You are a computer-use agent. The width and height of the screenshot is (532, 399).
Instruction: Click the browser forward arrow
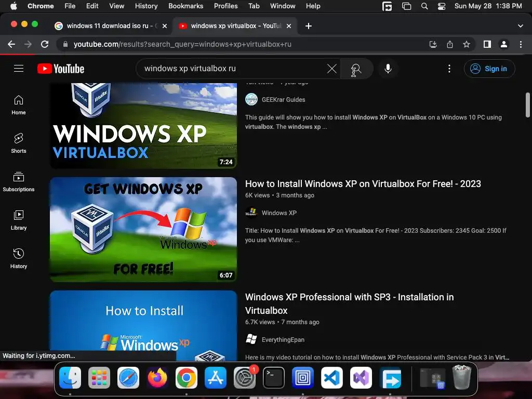28,44
